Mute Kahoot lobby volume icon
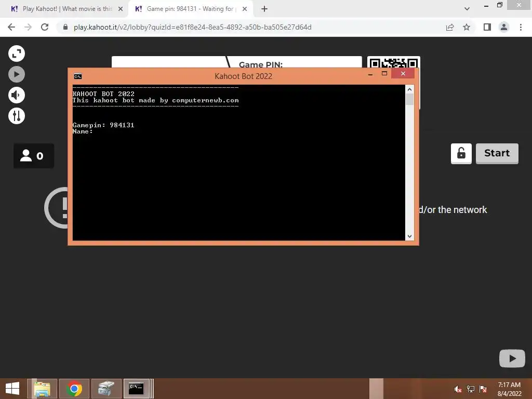The height and width of the screenshot is (399, 532). click(x=17, y=95)
